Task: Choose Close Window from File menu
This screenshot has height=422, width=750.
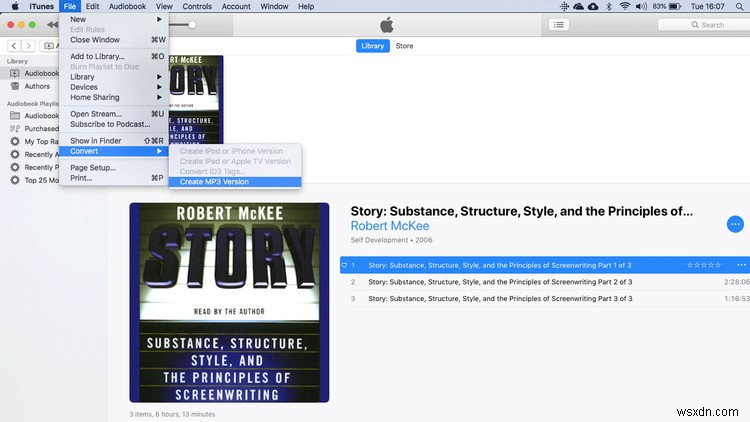Action: click(x=114, y=40)
